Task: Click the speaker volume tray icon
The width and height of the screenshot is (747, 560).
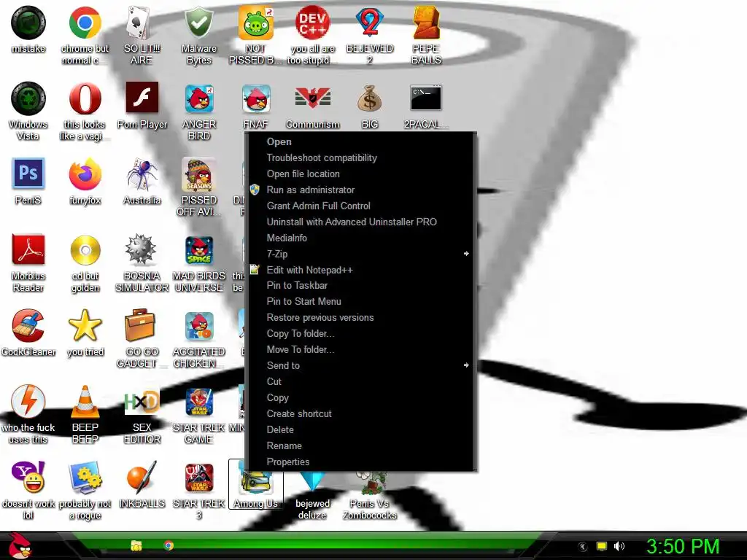Action: pyautogui.click(x=619, y=546)
